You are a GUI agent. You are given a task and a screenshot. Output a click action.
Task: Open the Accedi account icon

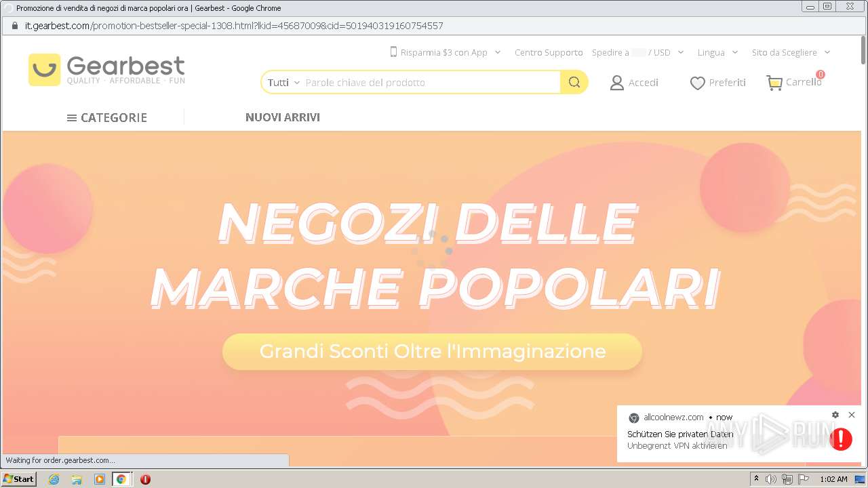pos(616,83)
